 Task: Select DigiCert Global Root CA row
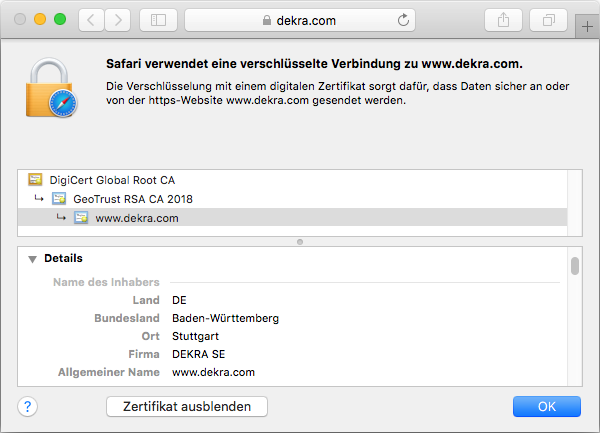(292, 180)
